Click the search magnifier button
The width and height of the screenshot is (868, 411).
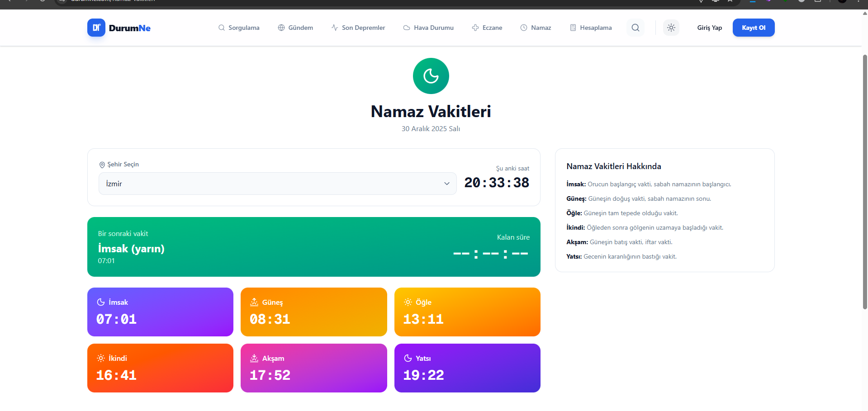(636, 28)
